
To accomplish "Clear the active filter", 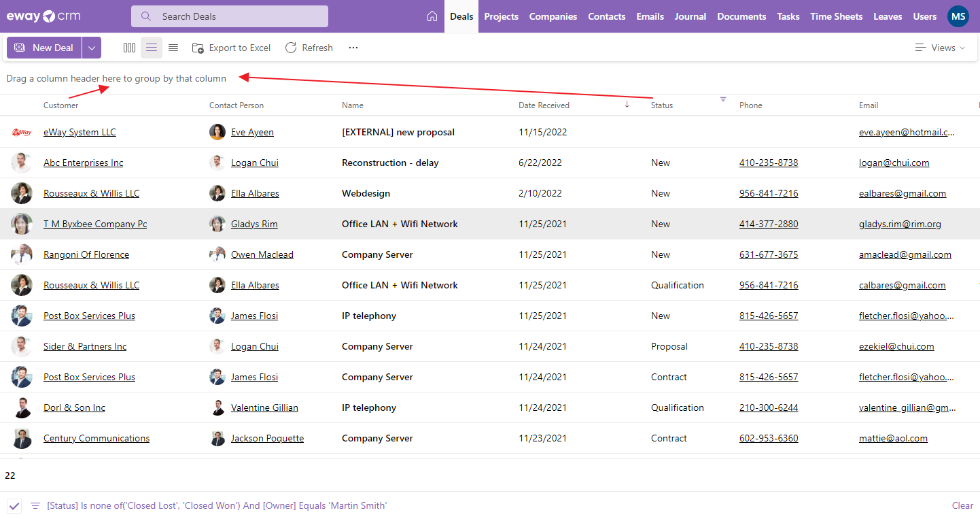I will tap(962, 505).
